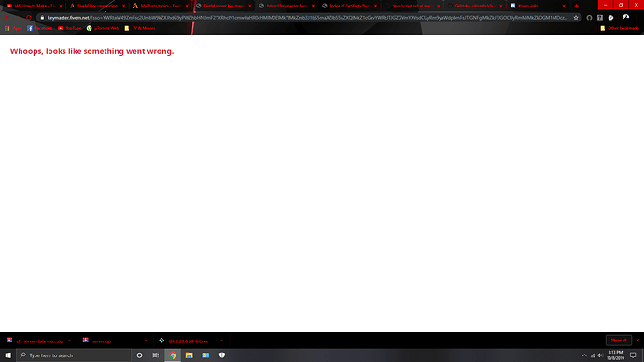Go back with the browser back arrow
Viewport: 644px width, 362px height.
point(7,18)
